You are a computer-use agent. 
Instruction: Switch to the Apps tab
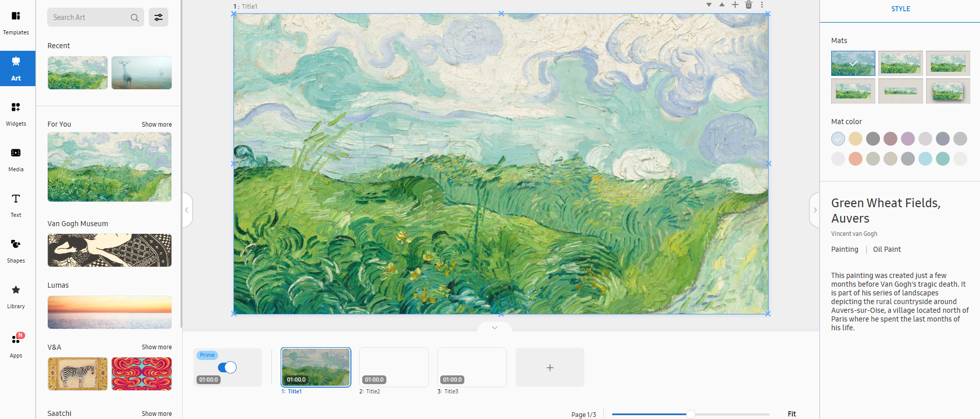16,346
